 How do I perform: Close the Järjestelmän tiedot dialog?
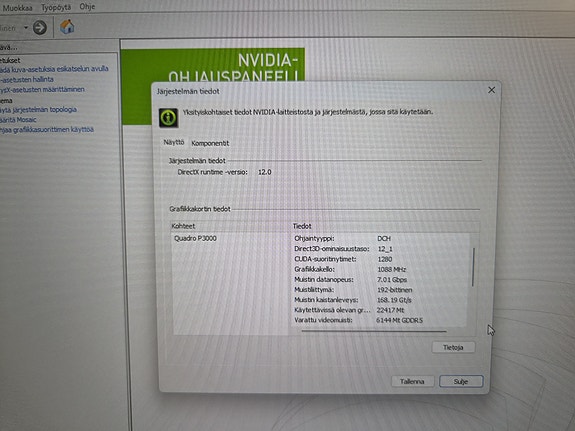click(491, 90)
